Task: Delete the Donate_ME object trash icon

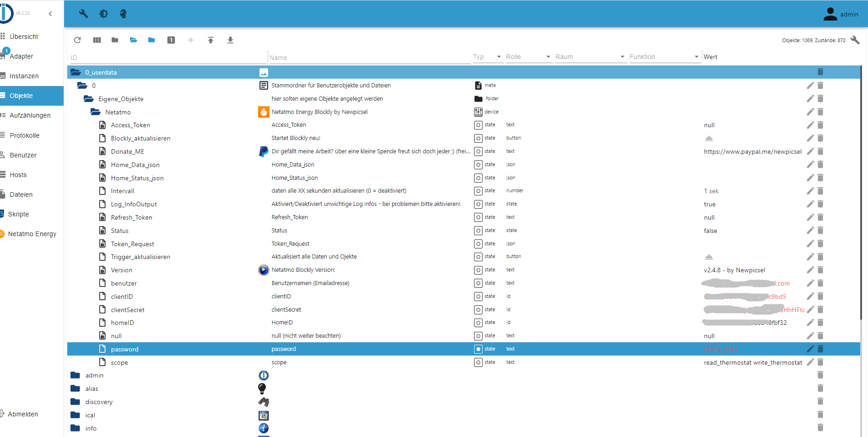Action: tap(820, 151)
